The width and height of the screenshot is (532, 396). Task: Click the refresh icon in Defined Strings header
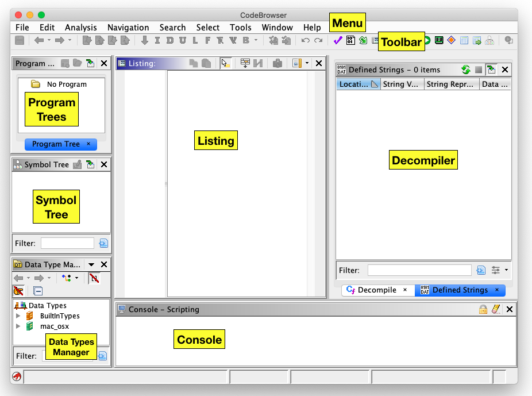[466, 70]
